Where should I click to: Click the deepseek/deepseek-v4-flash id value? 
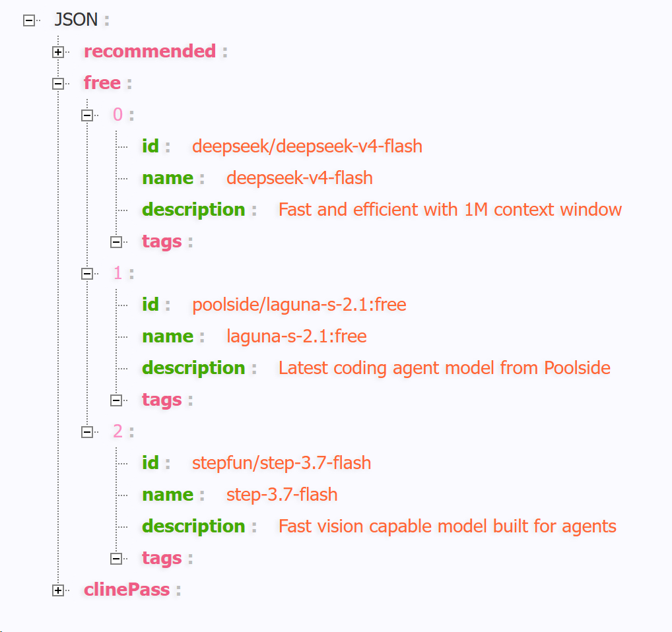pyautogui.click(x=308, y=146)
